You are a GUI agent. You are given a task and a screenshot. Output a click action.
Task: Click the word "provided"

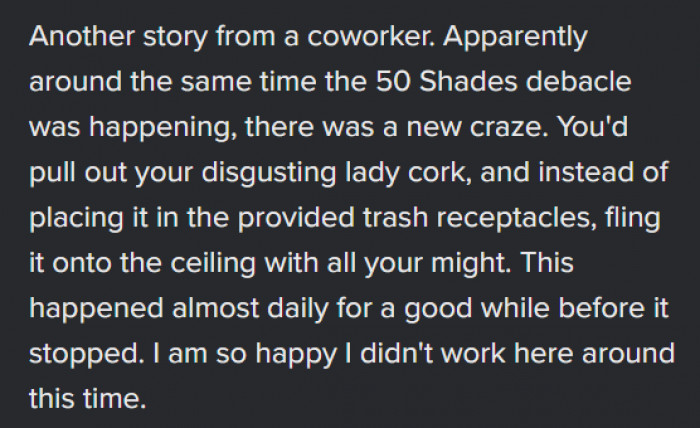pyautogui.click(x=296, y=219)
